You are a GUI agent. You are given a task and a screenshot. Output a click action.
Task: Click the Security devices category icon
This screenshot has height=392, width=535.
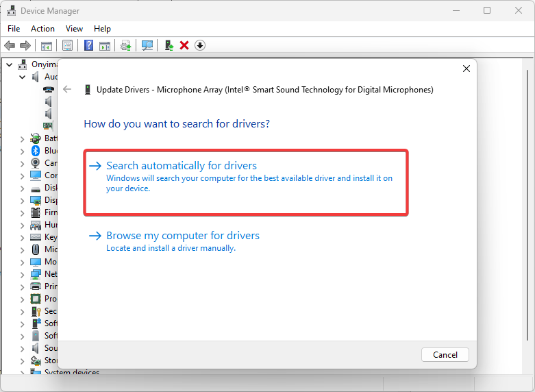coord(36,311)
